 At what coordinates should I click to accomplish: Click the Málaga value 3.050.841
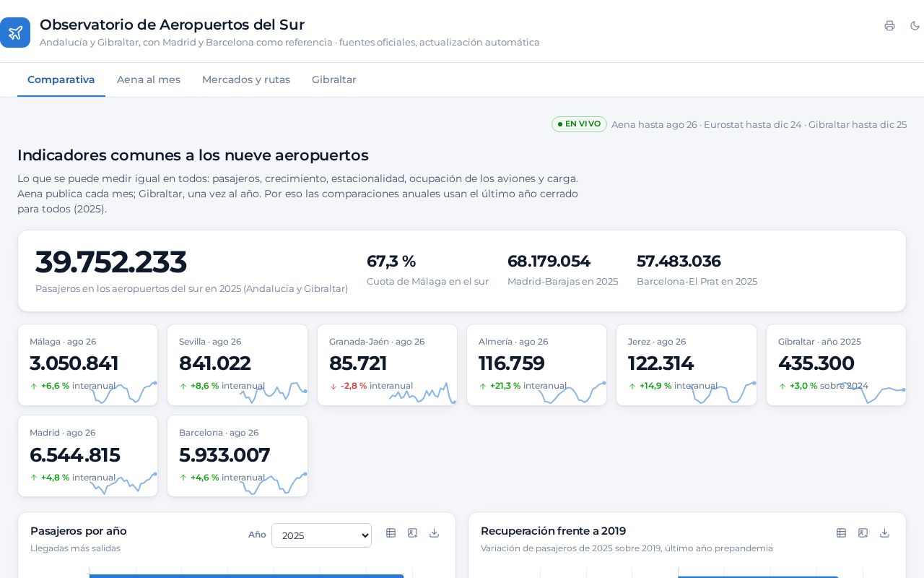tap(74, 363)
